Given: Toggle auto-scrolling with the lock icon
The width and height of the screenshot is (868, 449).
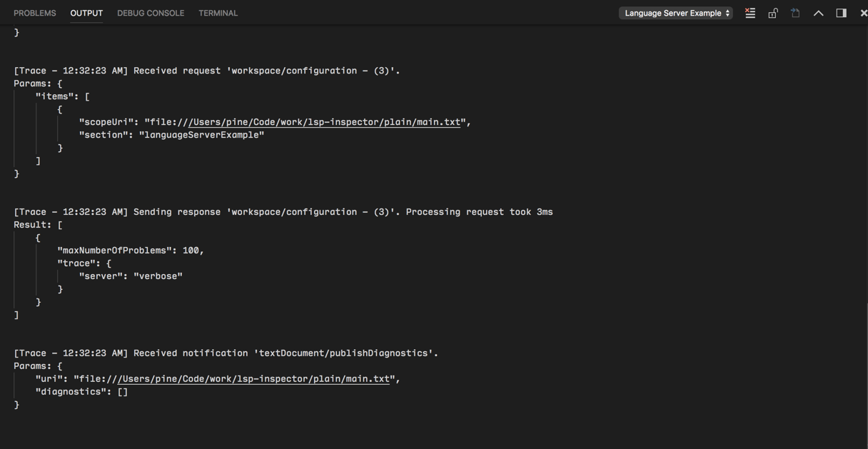Looking at the screenshot, I should tap(773, 13).
